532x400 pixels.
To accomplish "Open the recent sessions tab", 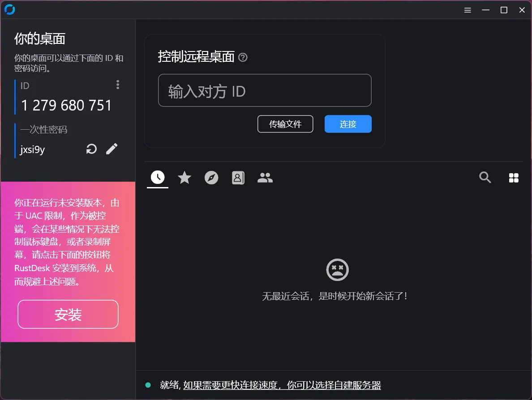I will tap(157, 177).
